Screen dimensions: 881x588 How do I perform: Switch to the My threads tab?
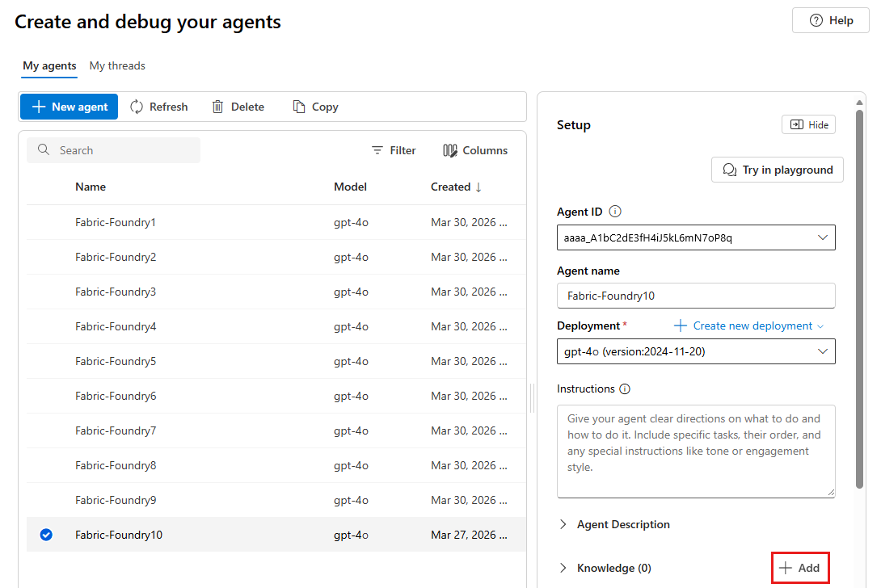click(x=117, y=65)
